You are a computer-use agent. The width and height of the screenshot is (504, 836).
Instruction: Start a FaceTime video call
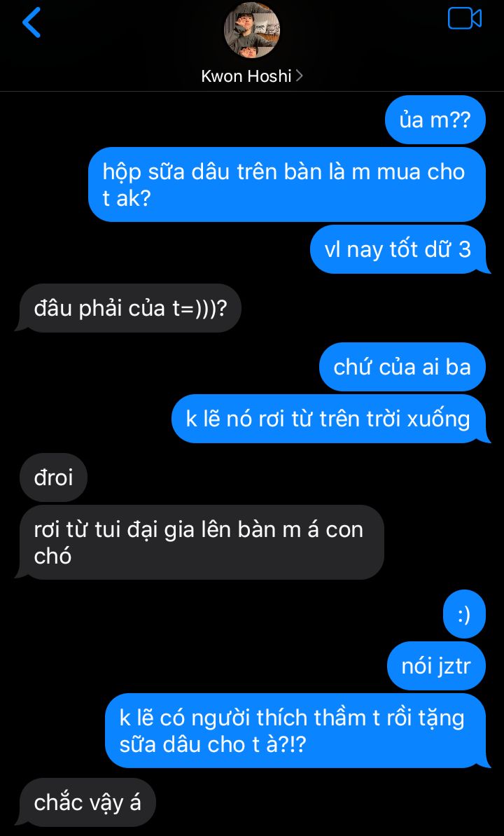[465, 19]
